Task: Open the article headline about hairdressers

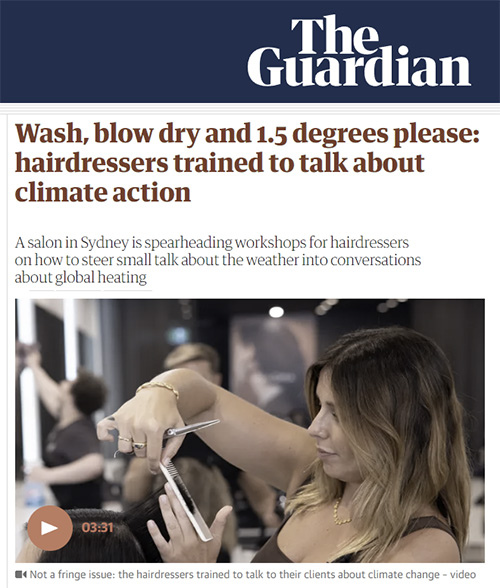Action: [x=247, y=163]
